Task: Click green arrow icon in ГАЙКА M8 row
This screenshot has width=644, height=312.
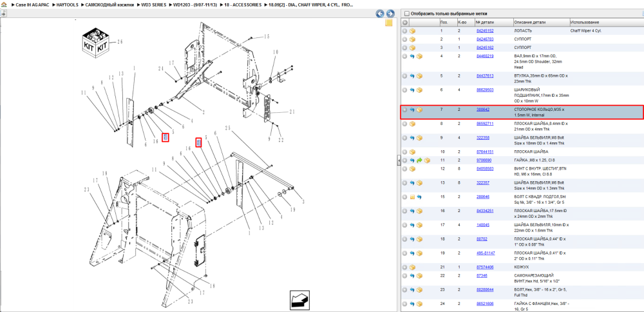Action: [420, 161]
